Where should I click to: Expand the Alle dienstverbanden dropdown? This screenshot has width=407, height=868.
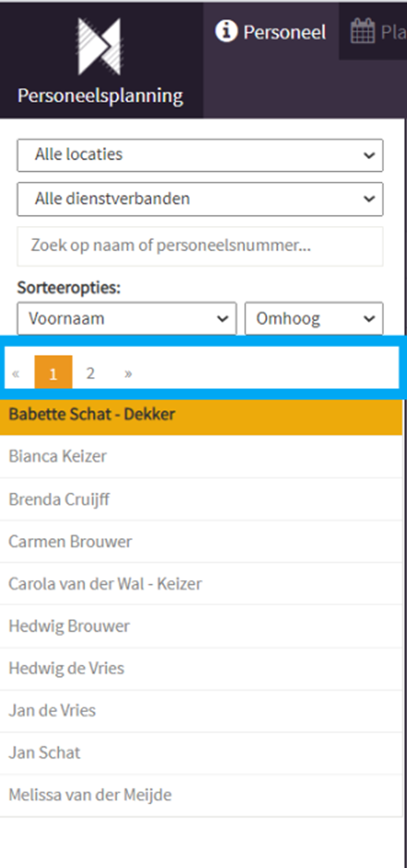click(200, 199)
